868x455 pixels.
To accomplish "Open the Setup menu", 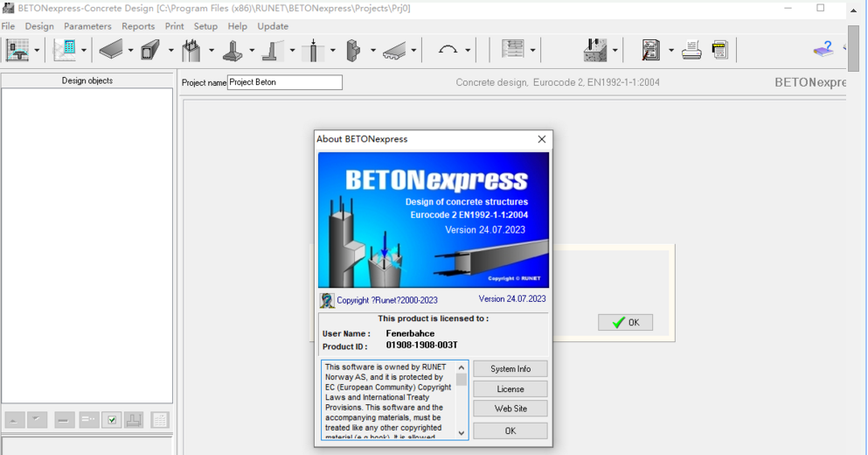I will (x=205, y=26).
